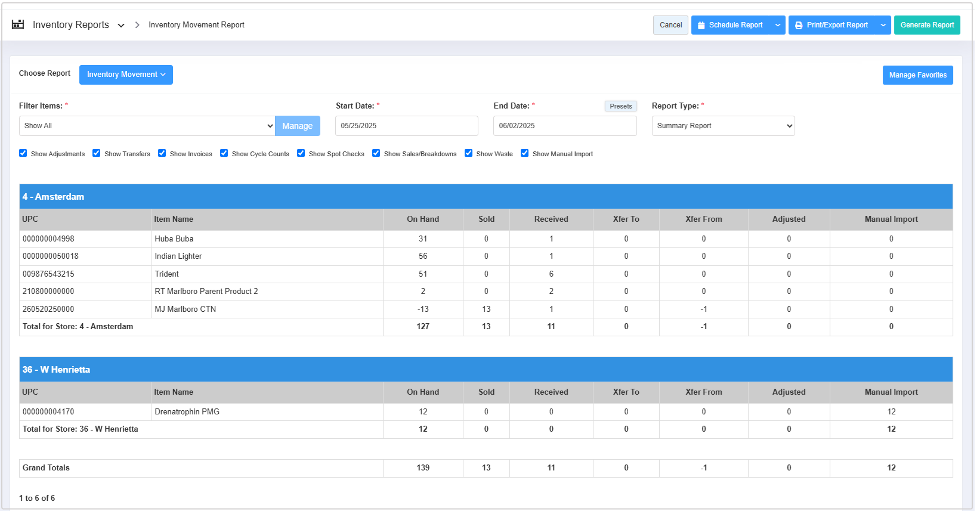
Task: Uncheck the Show Manual Import checkbox
Action: click(x=525, y=153)
